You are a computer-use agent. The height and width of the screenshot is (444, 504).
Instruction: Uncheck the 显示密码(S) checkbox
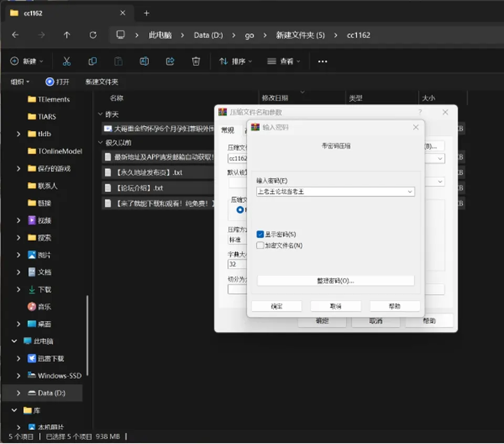click(x=260, y=234)
